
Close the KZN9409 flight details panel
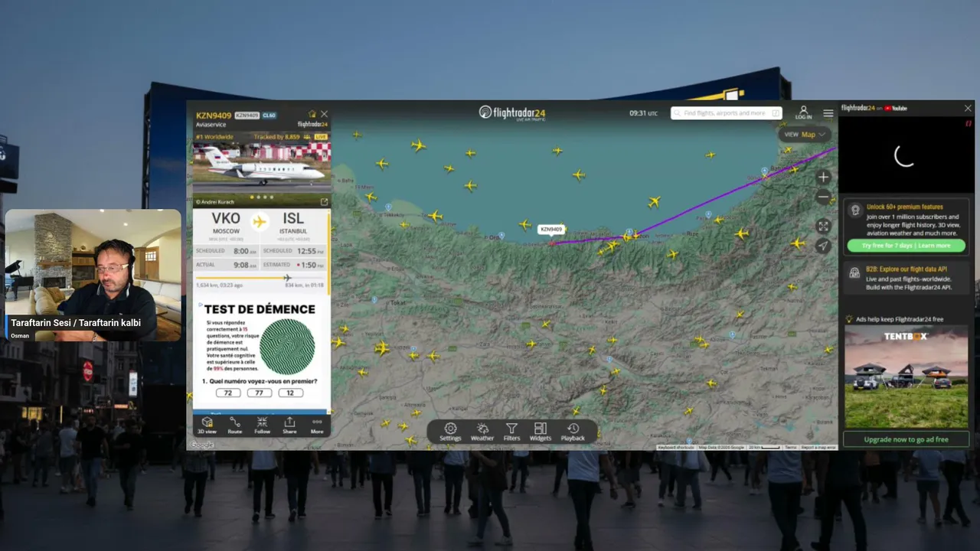[324, 114]
